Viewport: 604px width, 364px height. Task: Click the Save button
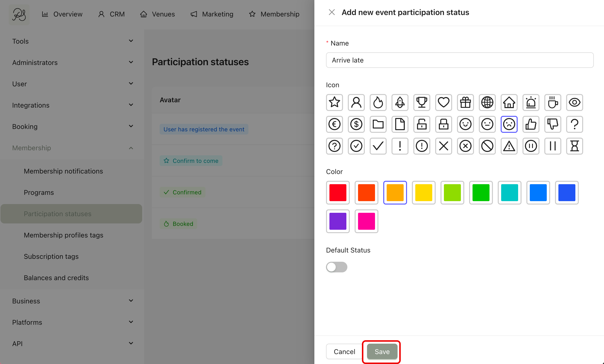point(382,351)
